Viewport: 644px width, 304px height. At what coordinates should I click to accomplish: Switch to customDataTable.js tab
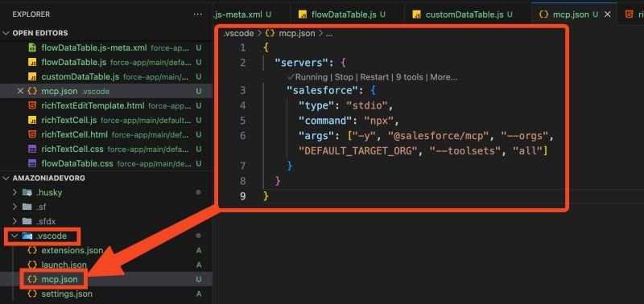coord(467,14)
